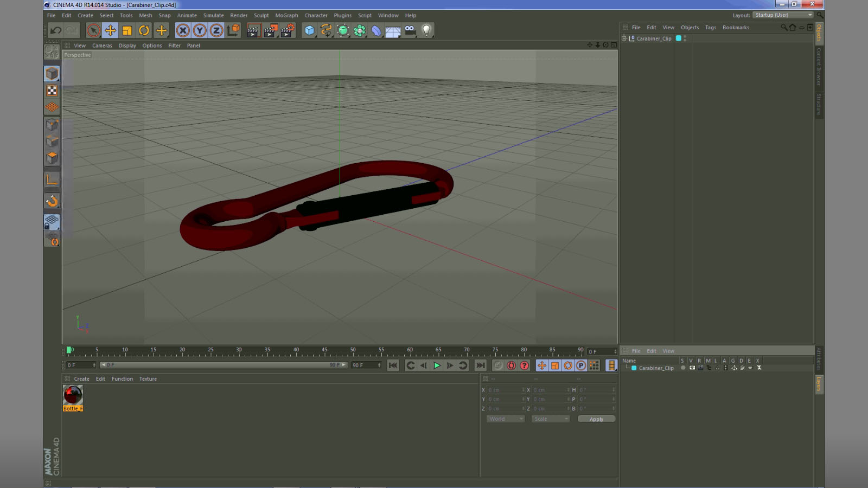Record active objects keyframe button
The image size is (868, 488).
(x=498, y=365)
